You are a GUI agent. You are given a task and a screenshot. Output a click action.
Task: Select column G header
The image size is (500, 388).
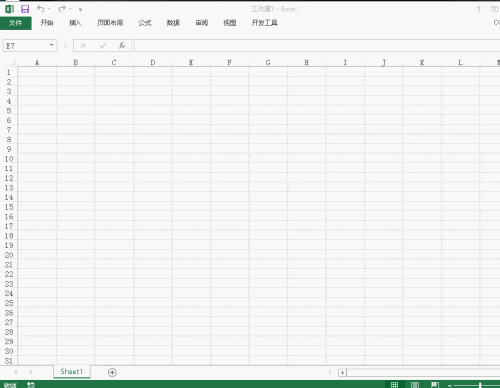point(268,63)
